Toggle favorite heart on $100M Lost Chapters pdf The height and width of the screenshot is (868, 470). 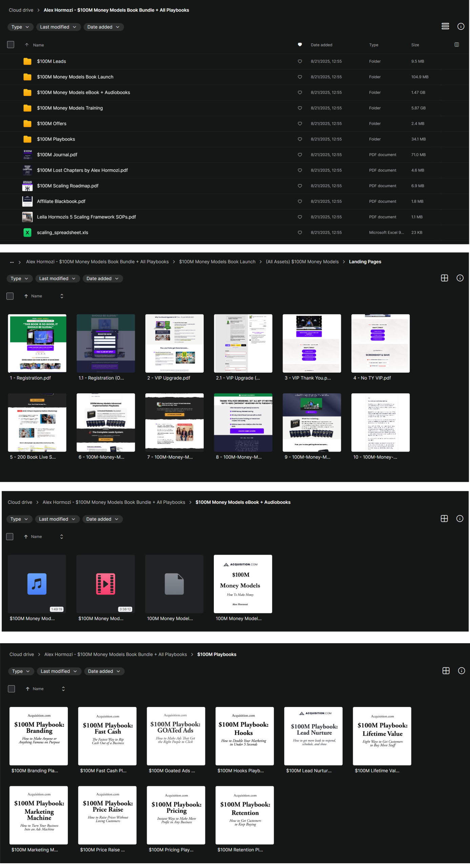click(x=300, y=170)
